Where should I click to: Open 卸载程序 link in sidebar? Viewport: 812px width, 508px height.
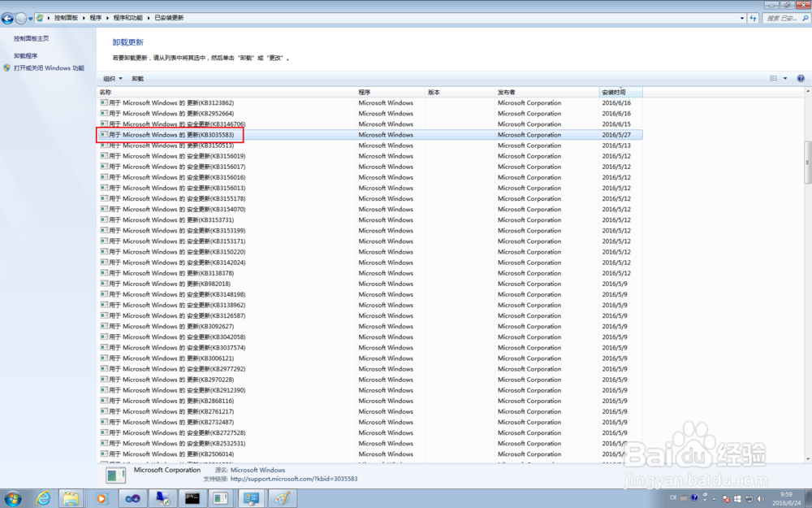(25, 55)
